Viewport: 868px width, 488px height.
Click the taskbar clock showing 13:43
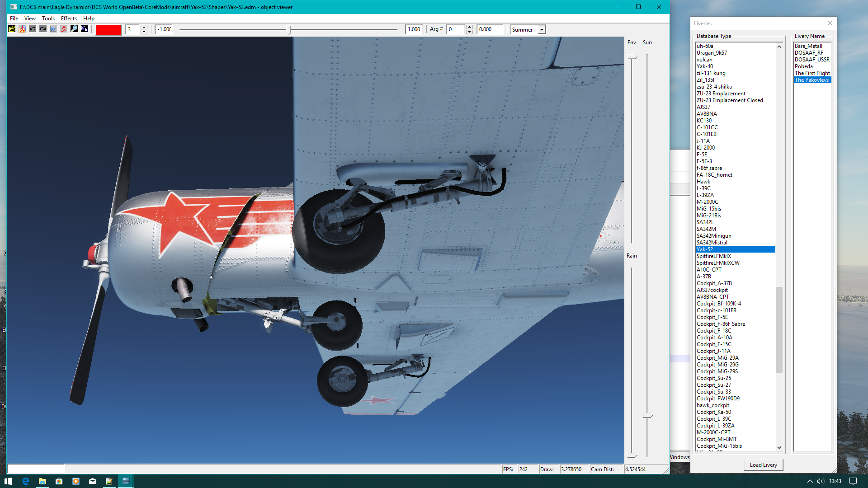click(x=835, y=481)
